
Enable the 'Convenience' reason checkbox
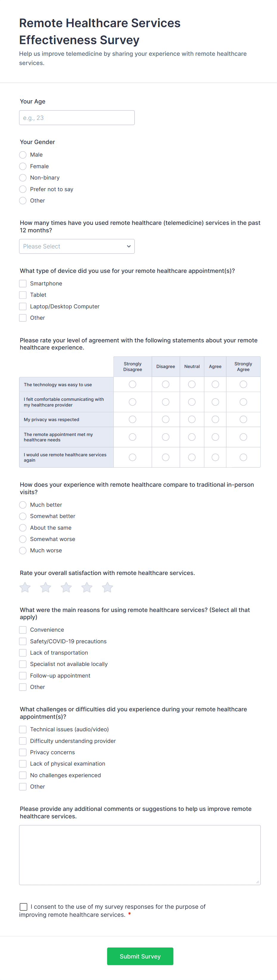point(22,630)
